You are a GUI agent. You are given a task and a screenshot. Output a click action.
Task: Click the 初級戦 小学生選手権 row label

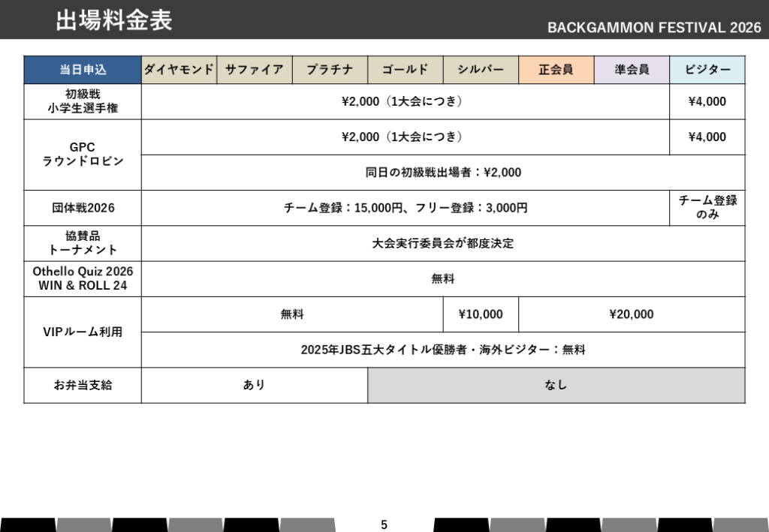83,101
